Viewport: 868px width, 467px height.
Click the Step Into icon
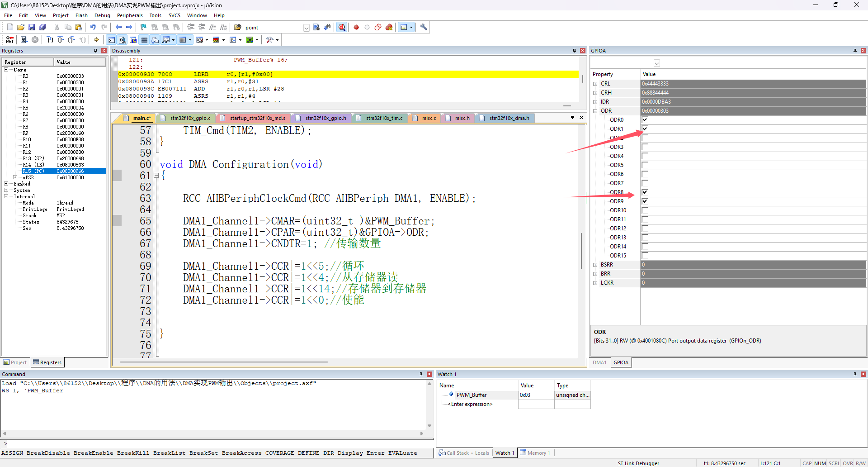tap(50, 40)
